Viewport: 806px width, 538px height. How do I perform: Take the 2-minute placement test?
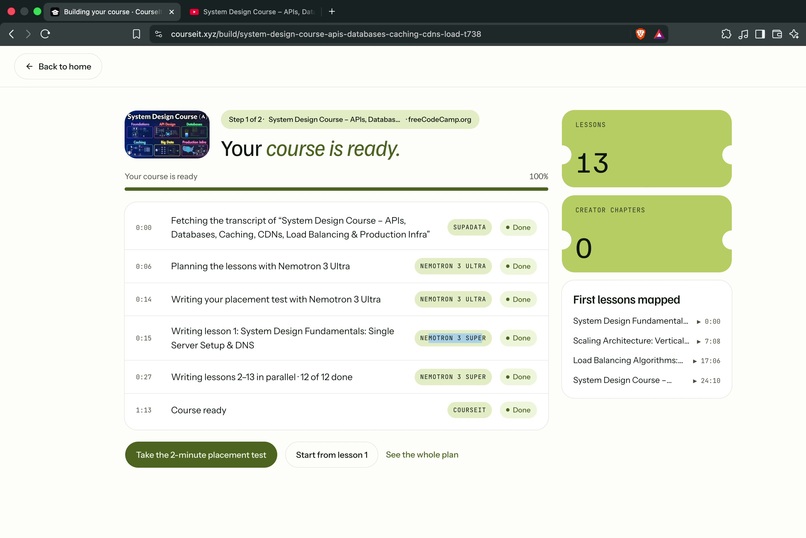click(201, 455)
